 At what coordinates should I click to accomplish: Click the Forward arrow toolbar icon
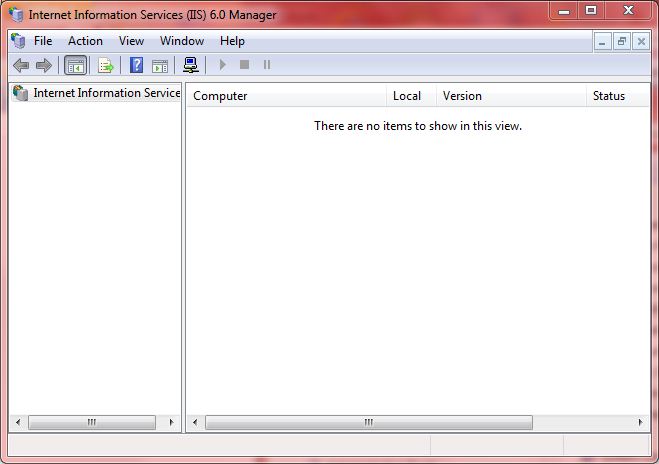point(43,65)
